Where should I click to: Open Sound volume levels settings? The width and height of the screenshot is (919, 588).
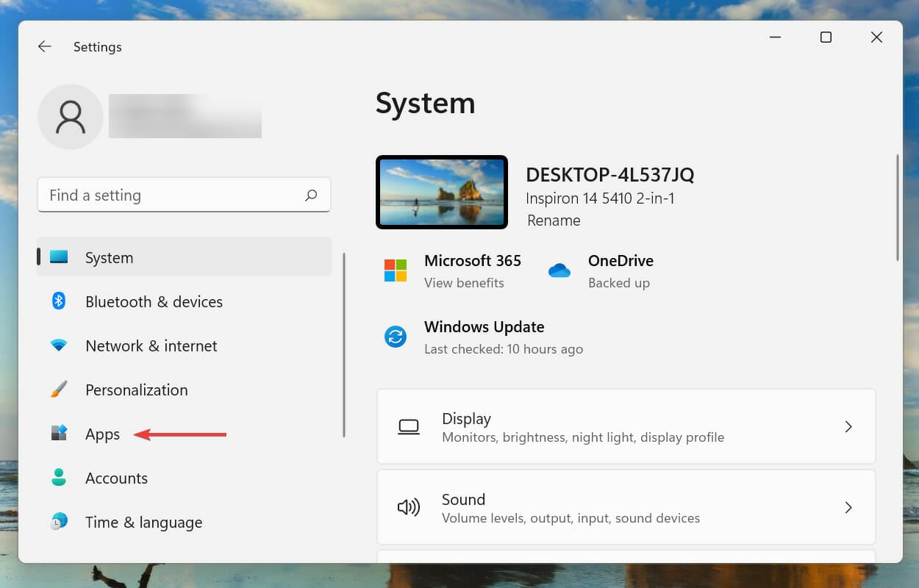(626, 507)
